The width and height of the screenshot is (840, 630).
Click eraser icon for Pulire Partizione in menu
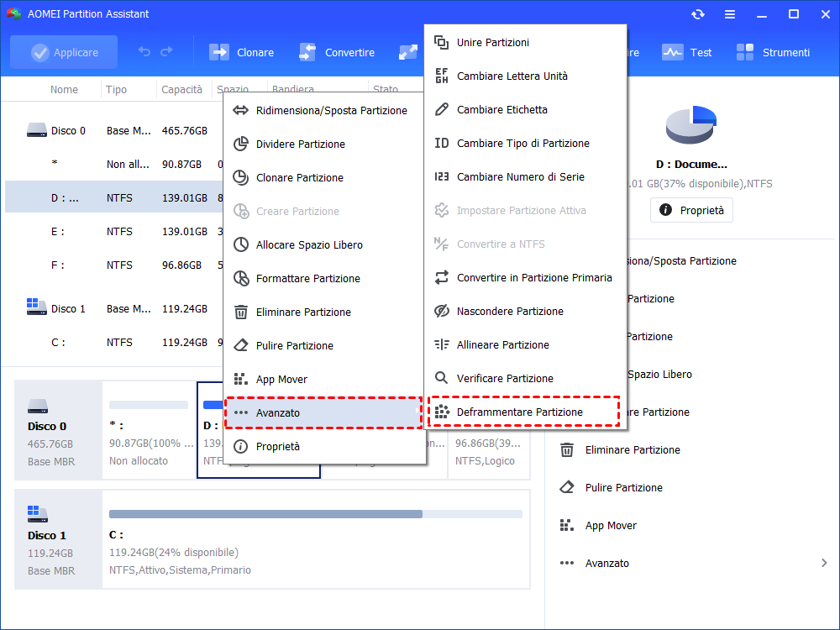[x=241, y=345]
